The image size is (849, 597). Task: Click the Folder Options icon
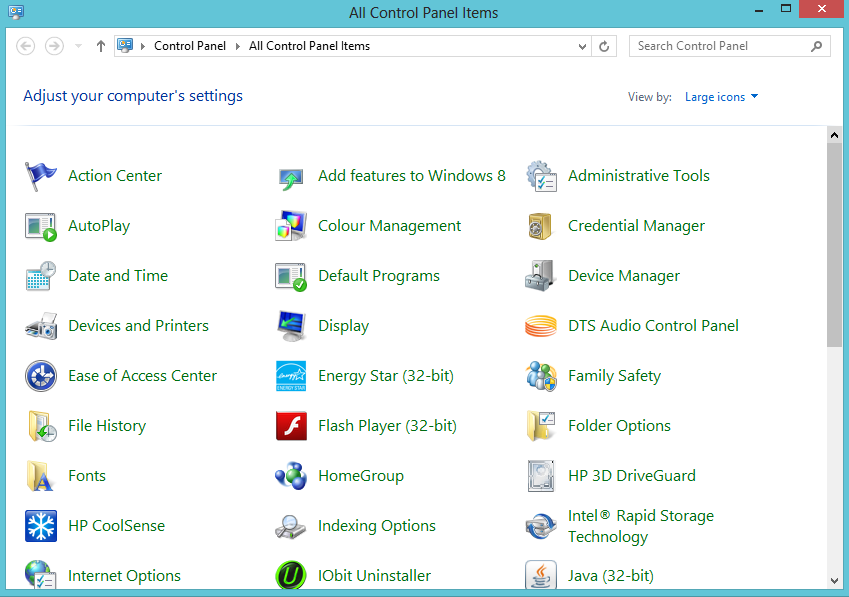(x=541, y=426)
